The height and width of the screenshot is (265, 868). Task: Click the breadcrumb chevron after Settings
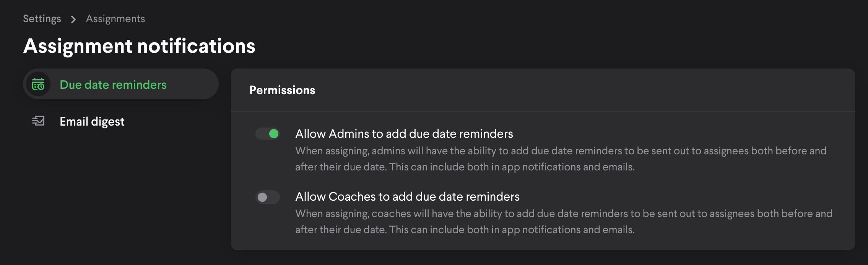pos(73,19)
